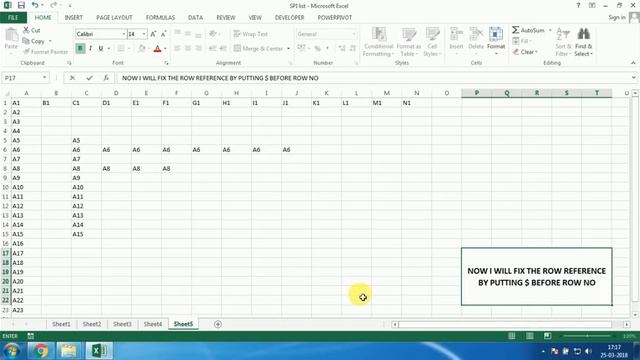Viewport: 640px width, 360px height.
Task: Switch to Normal view in status bar
Action: (511, 336)
